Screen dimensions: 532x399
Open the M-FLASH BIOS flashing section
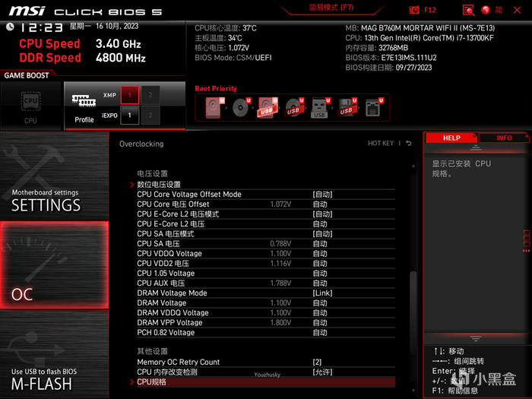coord(54,354)
